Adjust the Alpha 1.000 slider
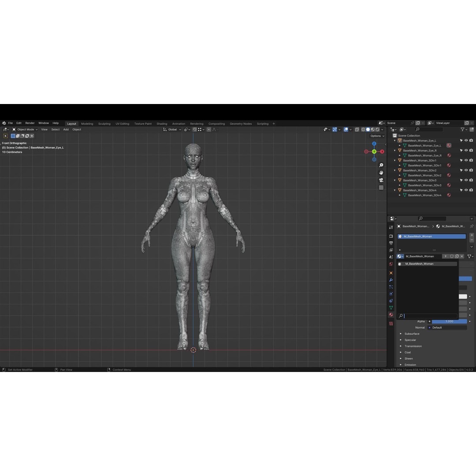Screen dimensions: 476x476 click(x=449, y=321)
